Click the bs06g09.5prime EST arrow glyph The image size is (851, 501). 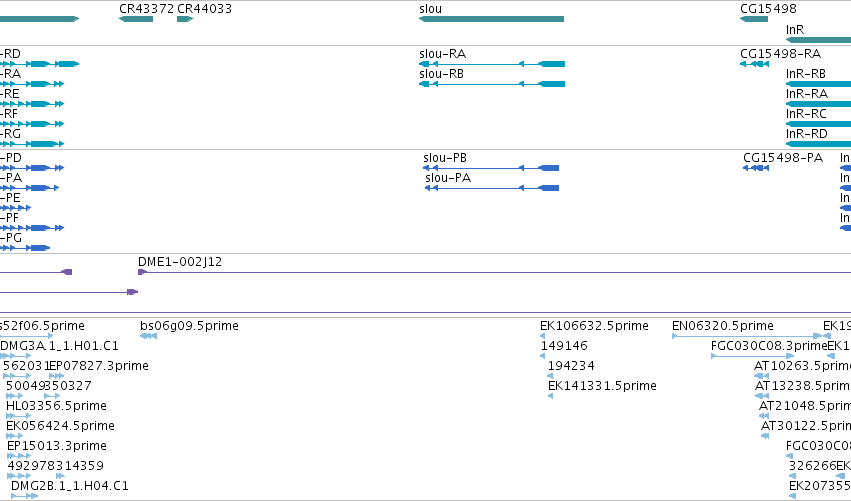click(x=148, y=336)
